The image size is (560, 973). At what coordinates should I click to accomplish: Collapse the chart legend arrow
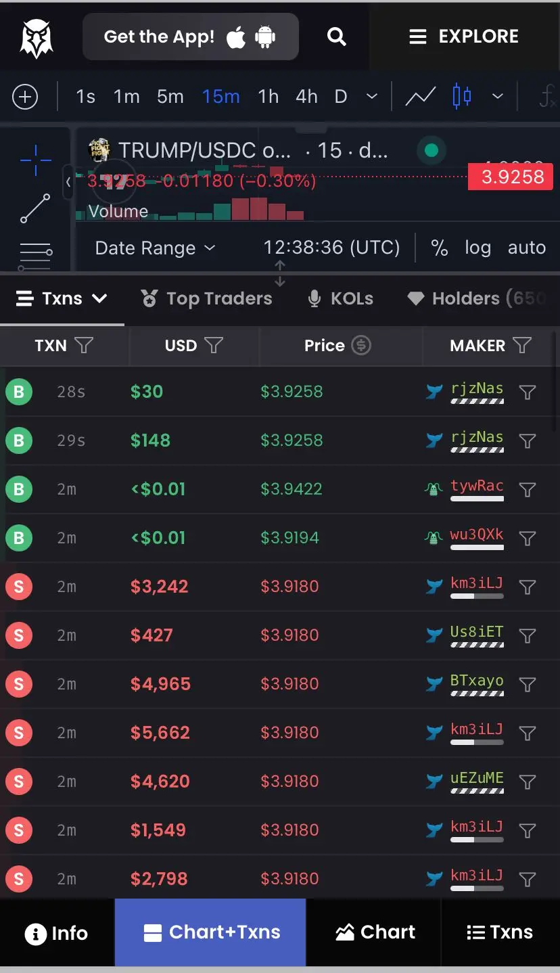click(68, 182)
